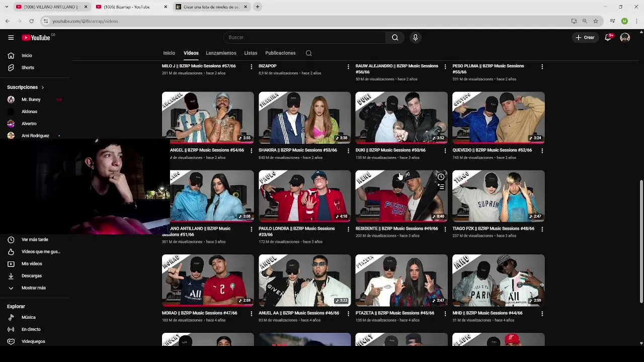Viewport: 644px width, 362px height.
Task: Expand Mostrar más in sidebar
Action: coord(34,288)
